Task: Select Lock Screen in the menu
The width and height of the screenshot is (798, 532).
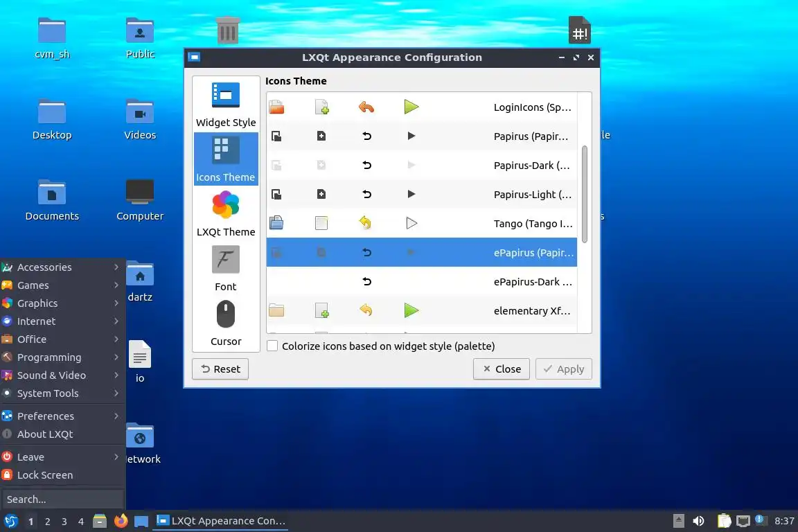Action: (x=62, y=475)
